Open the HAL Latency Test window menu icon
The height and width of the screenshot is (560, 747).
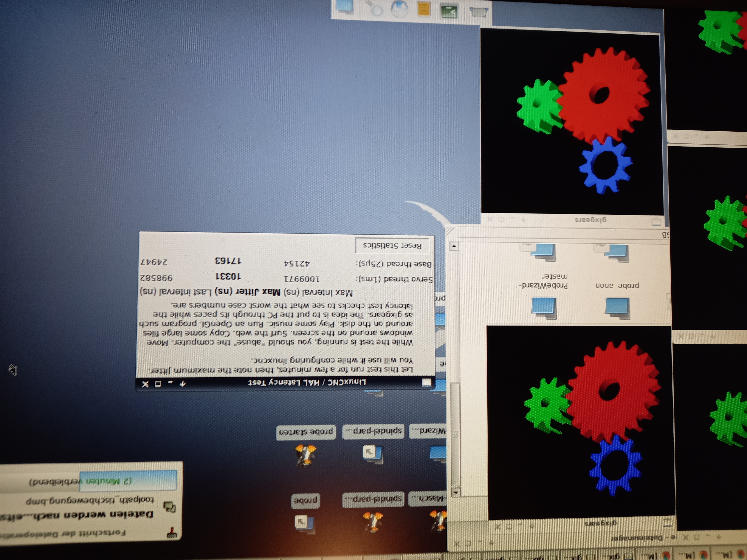click(427, 382)
